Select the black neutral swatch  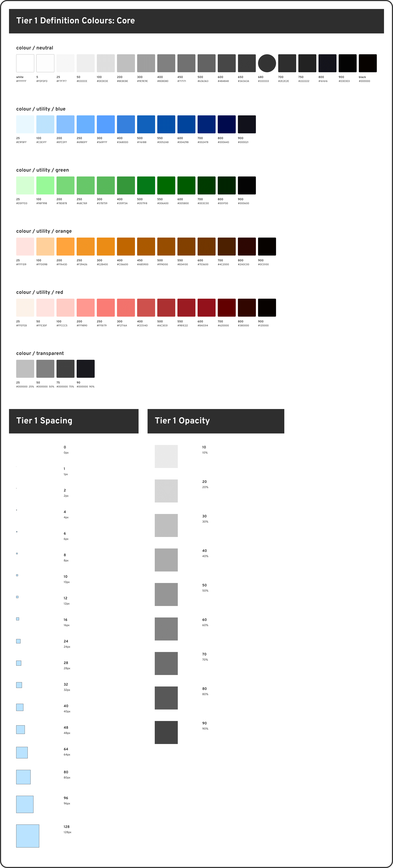tap(367, 63)
